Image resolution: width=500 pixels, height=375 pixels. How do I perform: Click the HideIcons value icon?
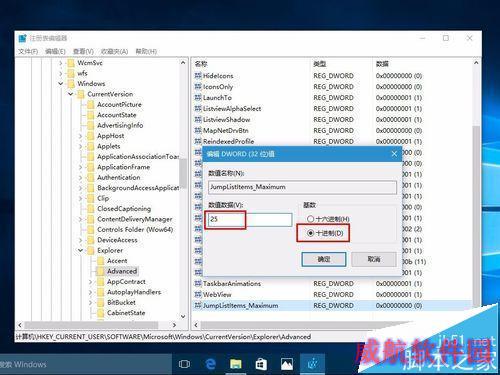click(198, 76)
